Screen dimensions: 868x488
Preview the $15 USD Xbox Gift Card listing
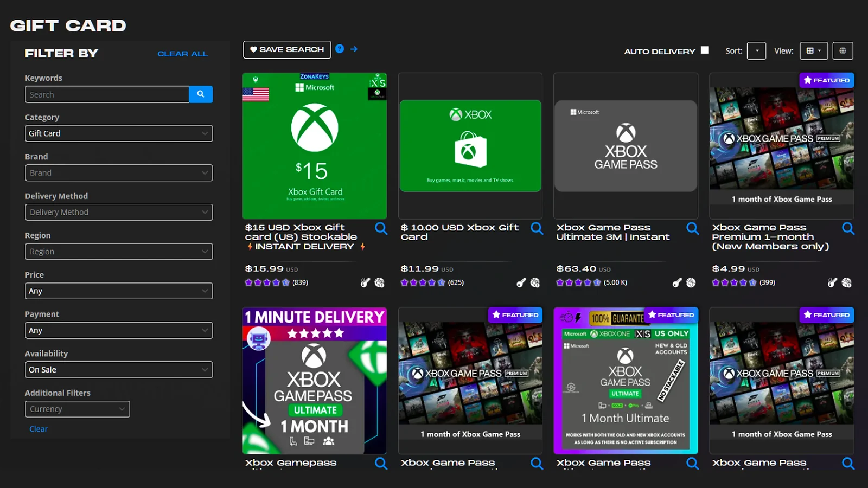[381, 228]
